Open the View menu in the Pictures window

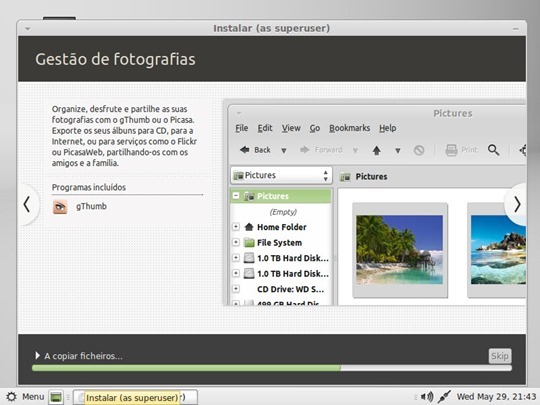(x=291, y=128)
